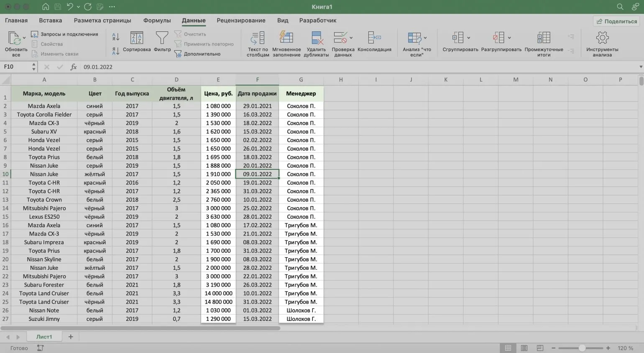Open Текст по столбцам tool

coord(258,38)
